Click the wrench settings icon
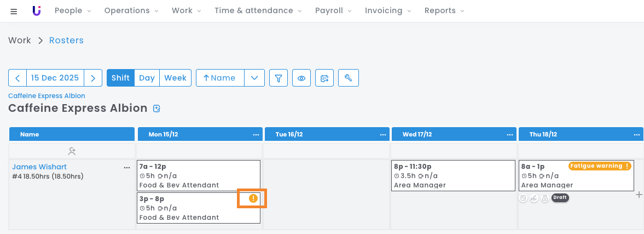Viewport: 644px width, 234px height. tap(348, 78)
